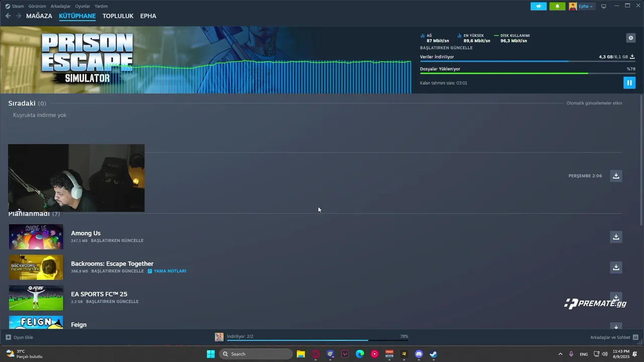644x362 pixels.
Task: Open download settings gear icon
Action: (630, 38)
